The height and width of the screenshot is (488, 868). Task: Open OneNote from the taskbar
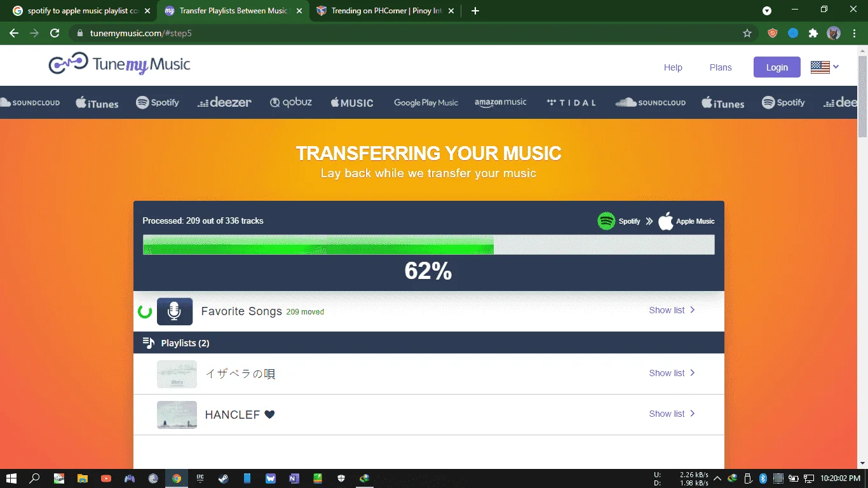point(294,478)
